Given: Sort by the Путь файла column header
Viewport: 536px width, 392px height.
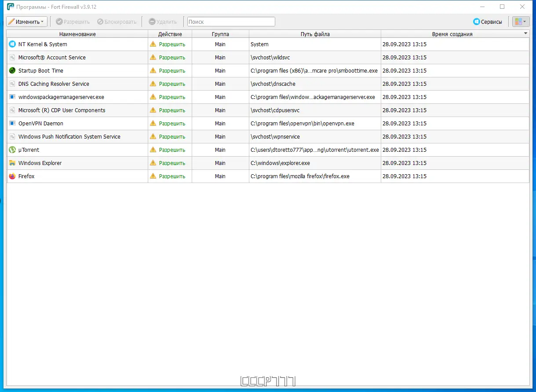Looking at the screenshot, I should pos(315,34).
